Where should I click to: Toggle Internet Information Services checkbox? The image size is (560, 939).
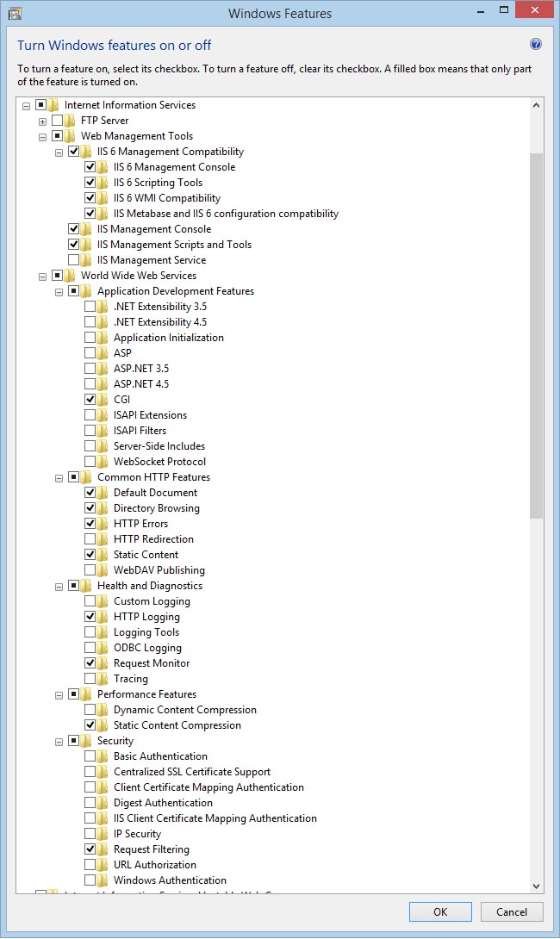pyautogui.click(x=40, y=105)
